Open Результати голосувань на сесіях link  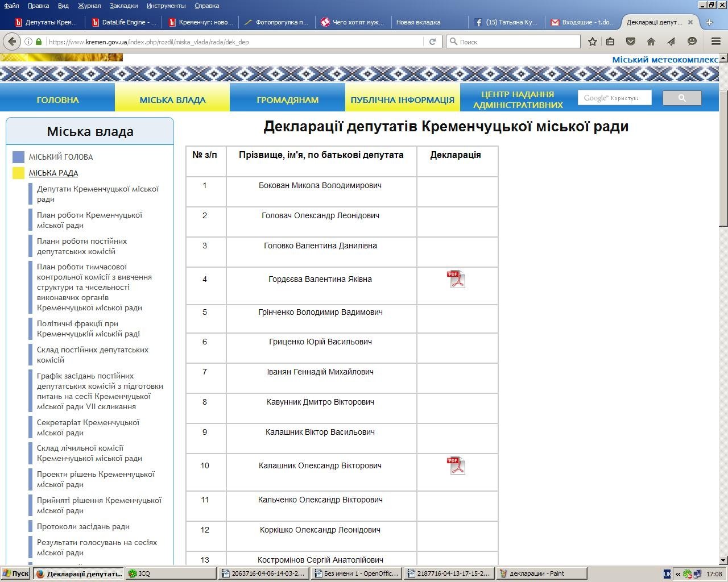pyautogui.click(x=97, y=547)
